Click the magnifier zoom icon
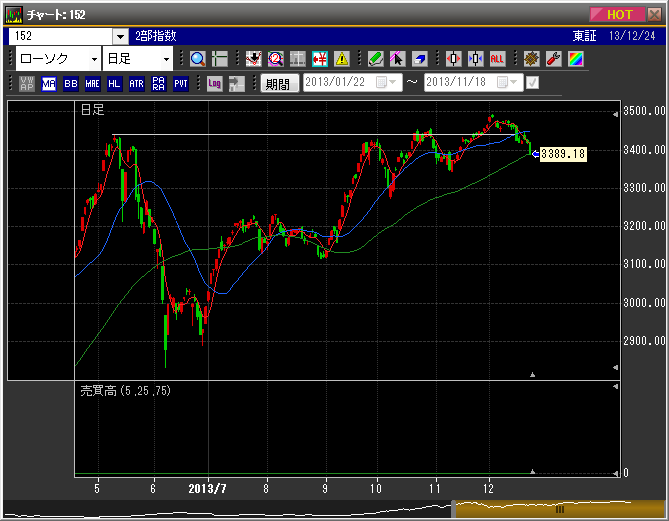Screen dimensions: 669x521 point(197,59)
